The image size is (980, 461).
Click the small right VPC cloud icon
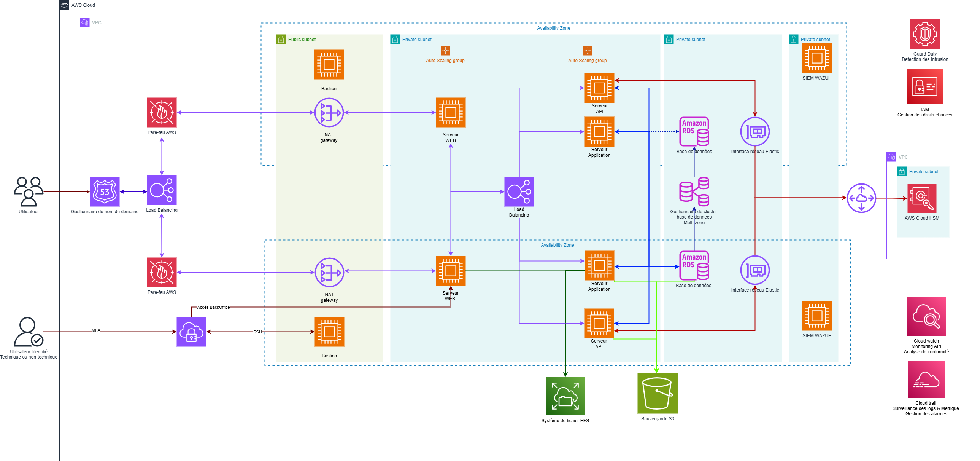(x=891, y=157)
